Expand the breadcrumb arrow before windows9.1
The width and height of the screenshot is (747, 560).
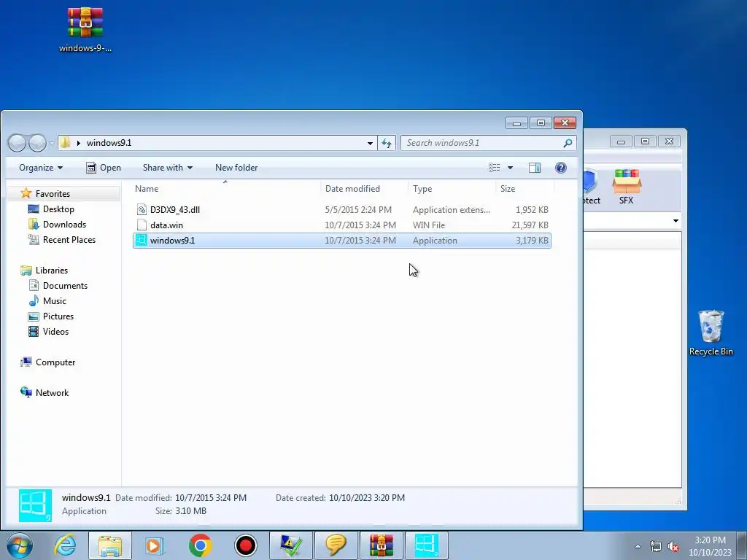click(79, 143)
